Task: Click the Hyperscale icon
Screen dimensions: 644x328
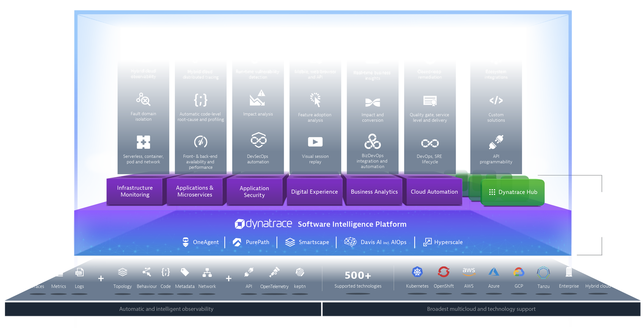Action: (427, 242)
